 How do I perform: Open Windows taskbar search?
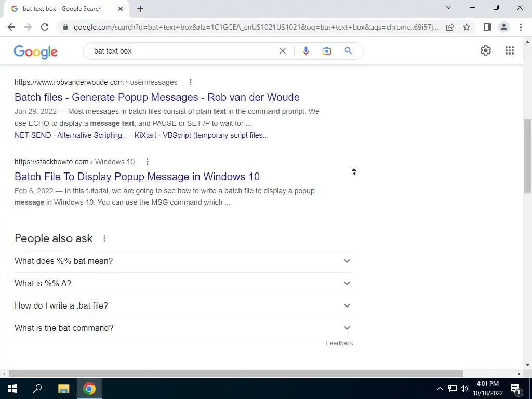click(37, 389)
